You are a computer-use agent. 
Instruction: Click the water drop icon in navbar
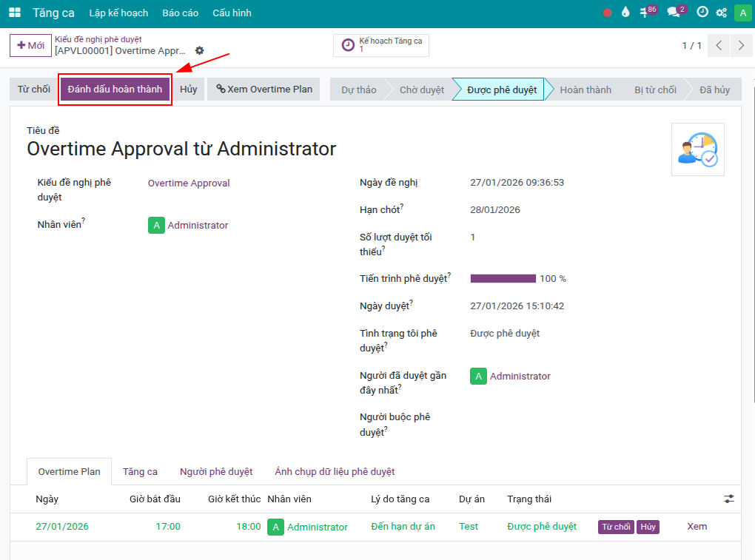625,13
